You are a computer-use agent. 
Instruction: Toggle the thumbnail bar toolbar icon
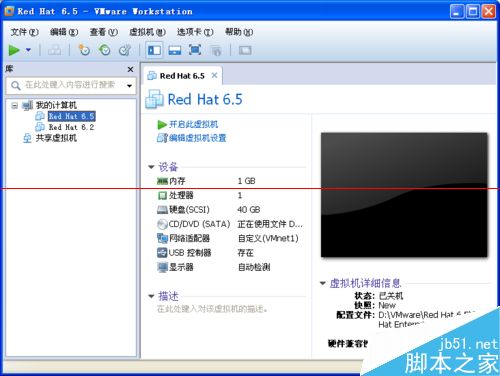pos(175,50)
